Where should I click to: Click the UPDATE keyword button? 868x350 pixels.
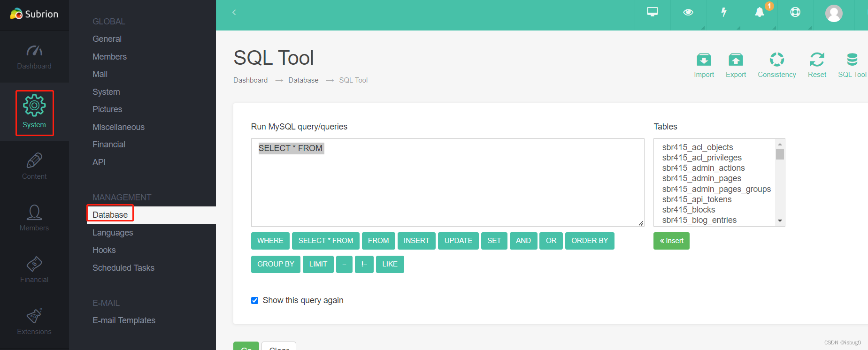tap(458, 241)
